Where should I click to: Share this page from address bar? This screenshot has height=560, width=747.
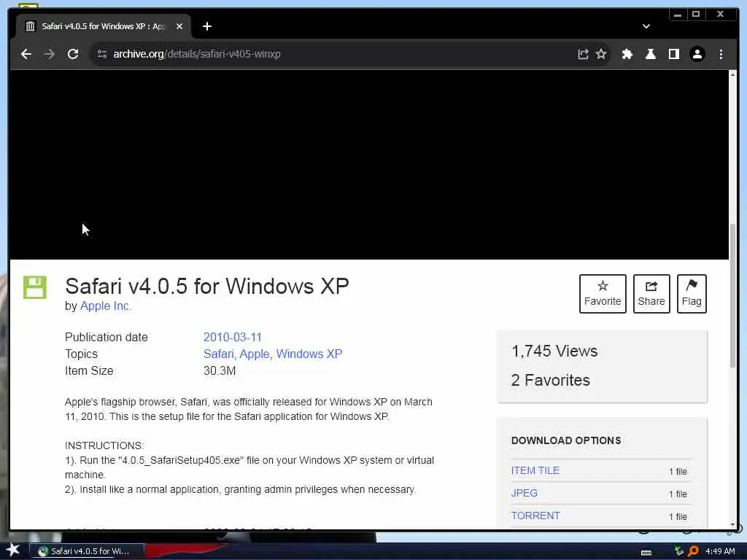coord(583,54)
